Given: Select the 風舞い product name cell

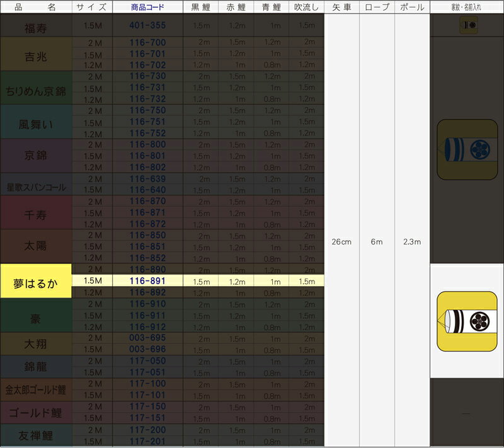Looking at the screenshot, I should 36,122.
